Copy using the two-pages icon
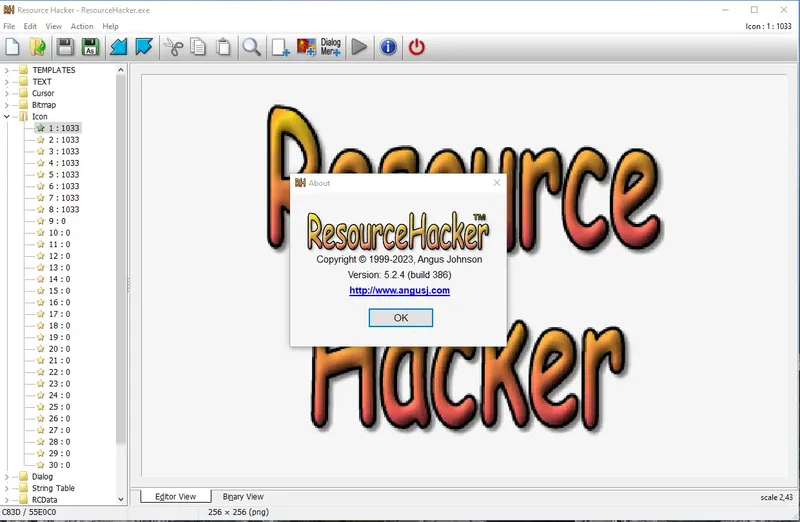The height and width of the screenshot is (522, 800). tap(198, 47)
